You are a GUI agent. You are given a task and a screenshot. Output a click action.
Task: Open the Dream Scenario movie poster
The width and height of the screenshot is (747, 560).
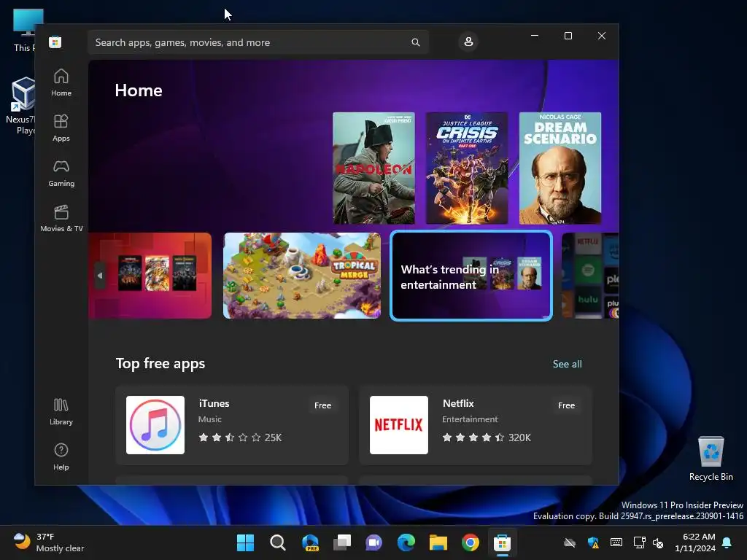tap(560, 168)
